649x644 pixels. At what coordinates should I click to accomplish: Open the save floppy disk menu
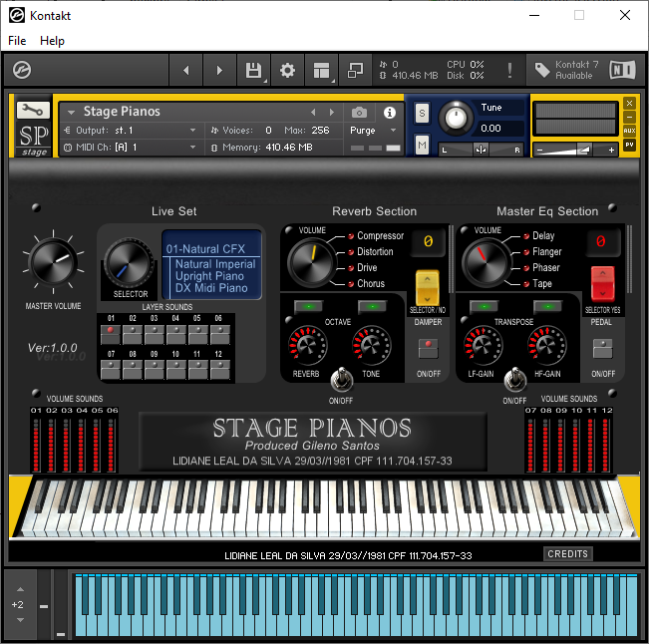coord(253,71)
